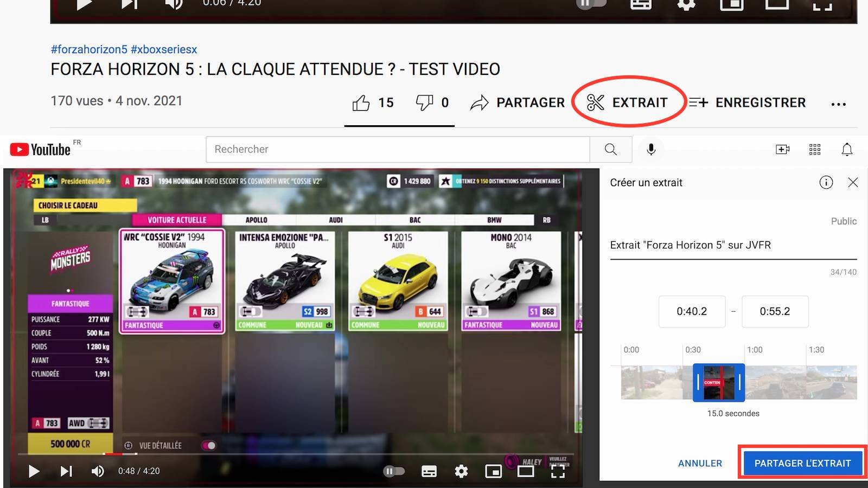This screenshot has height=488, width=868.
Task: Open the three-dot more actions menu
Action: [x=838, y=104]
